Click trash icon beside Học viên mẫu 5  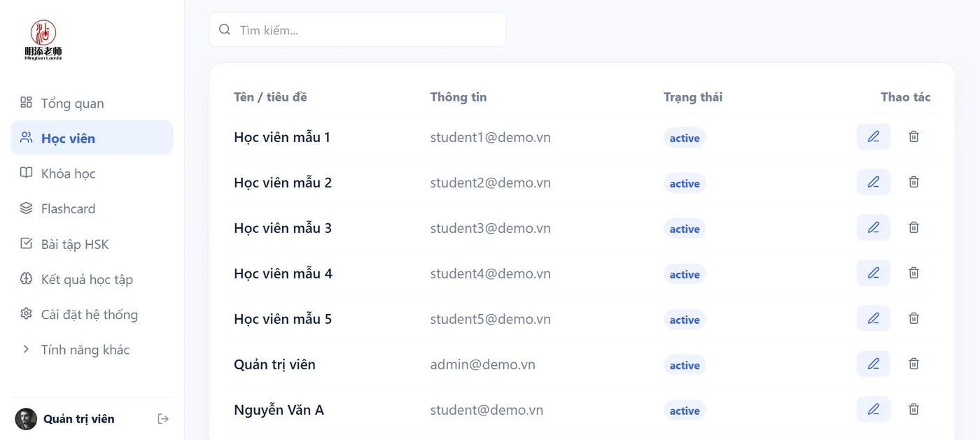913,318
